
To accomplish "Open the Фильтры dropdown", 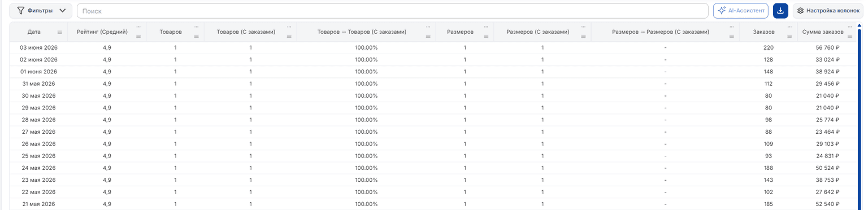I will [41, 11].
